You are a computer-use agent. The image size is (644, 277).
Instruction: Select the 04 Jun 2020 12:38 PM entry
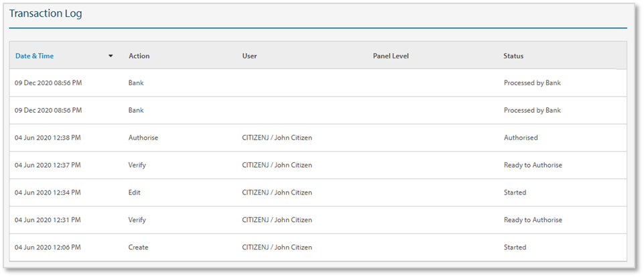48,137
